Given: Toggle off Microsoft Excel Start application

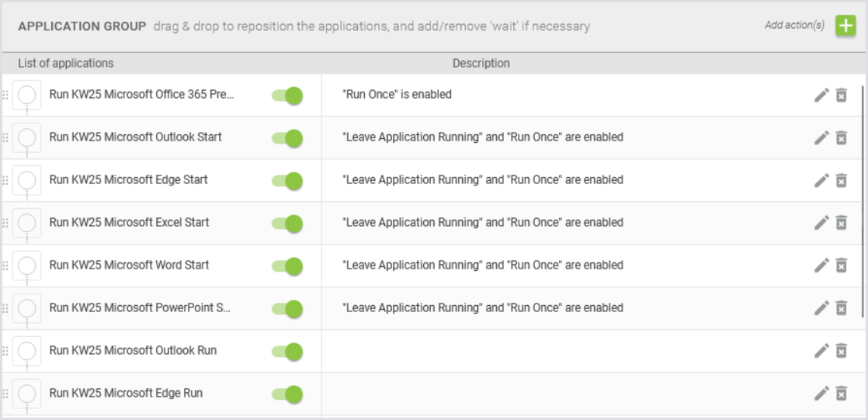Looking at the screenshot, I should pos(286,224).
